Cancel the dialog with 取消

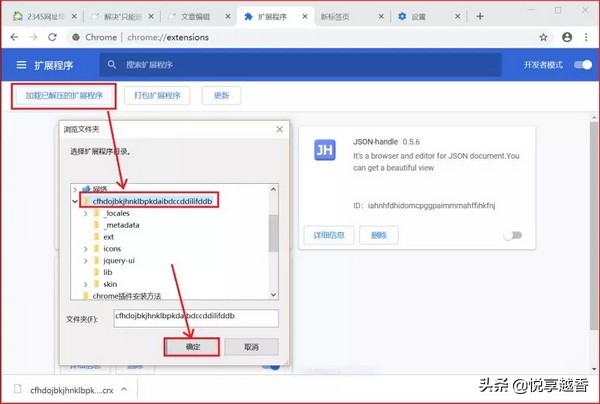point(251,347)
